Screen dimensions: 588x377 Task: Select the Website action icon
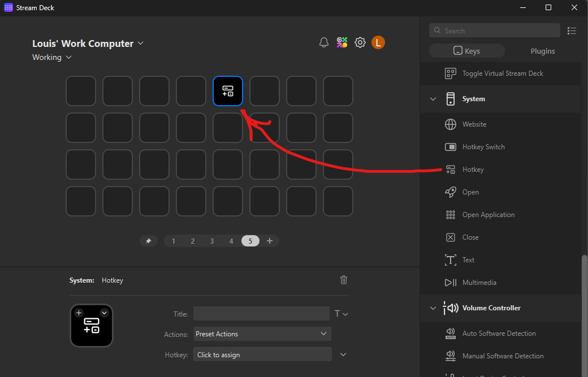pos(451,124)
